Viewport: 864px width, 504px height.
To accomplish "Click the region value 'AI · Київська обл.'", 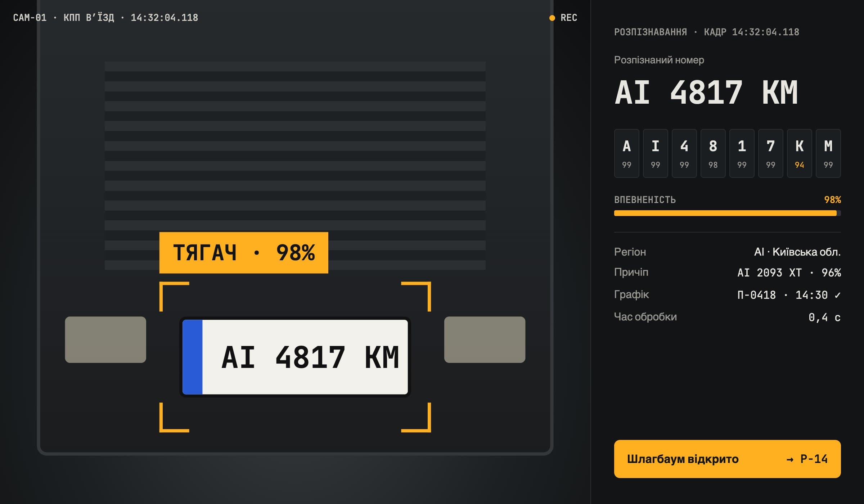I will coord(797,252).
